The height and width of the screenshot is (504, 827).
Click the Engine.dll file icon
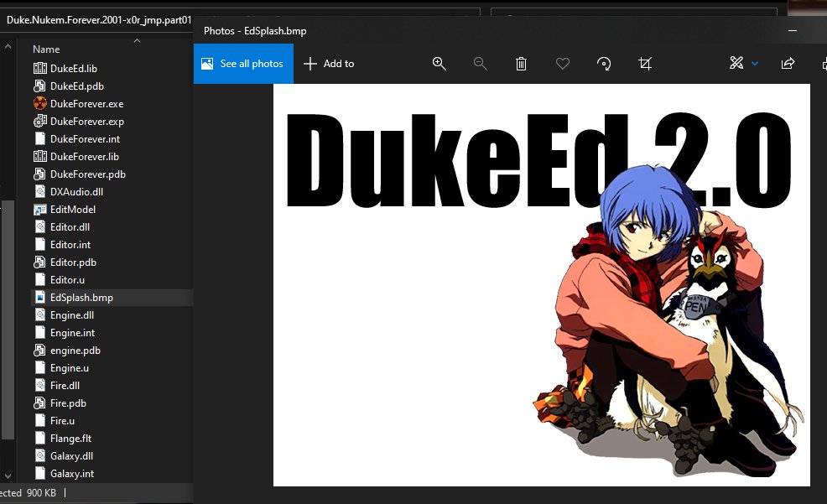click(40, 315)
